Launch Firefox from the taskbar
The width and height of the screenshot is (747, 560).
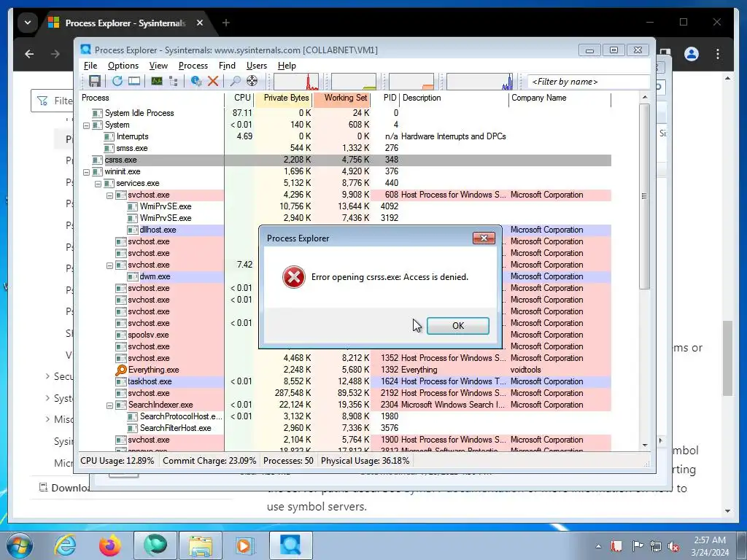(x=109, y=545)
